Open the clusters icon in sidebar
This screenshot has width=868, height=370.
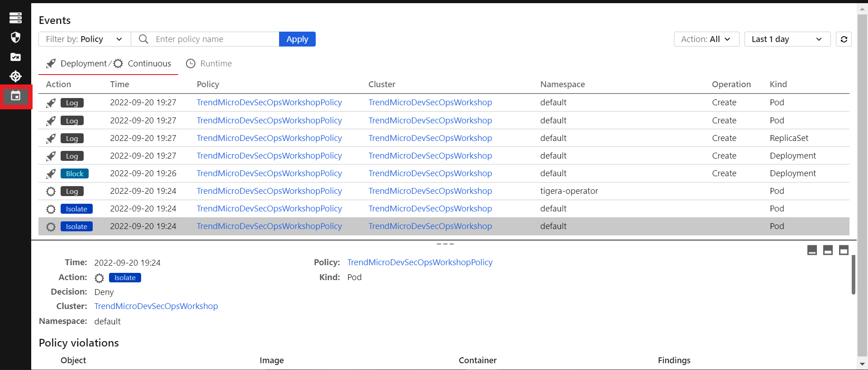click(x=15, y=18)
